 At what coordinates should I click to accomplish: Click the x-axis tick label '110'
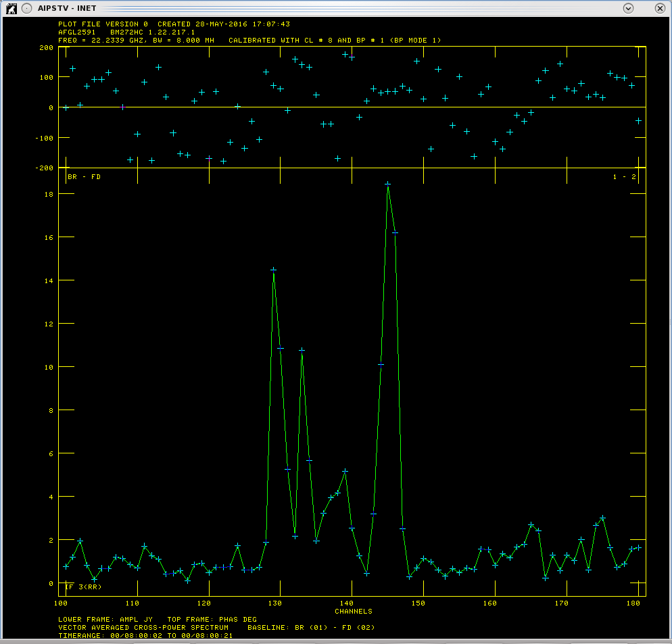click(133, 603)
